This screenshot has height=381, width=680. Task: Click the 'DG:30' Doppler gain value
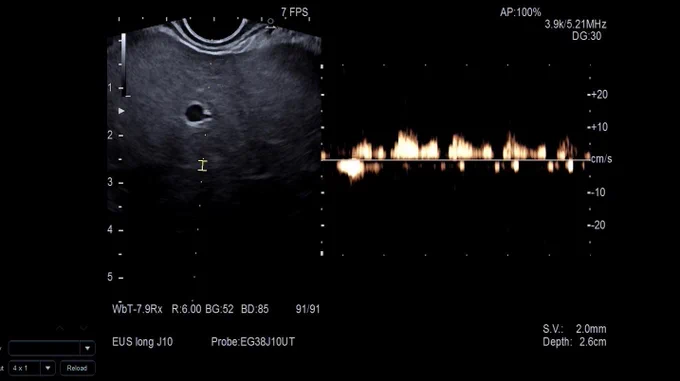coord(586,36)
